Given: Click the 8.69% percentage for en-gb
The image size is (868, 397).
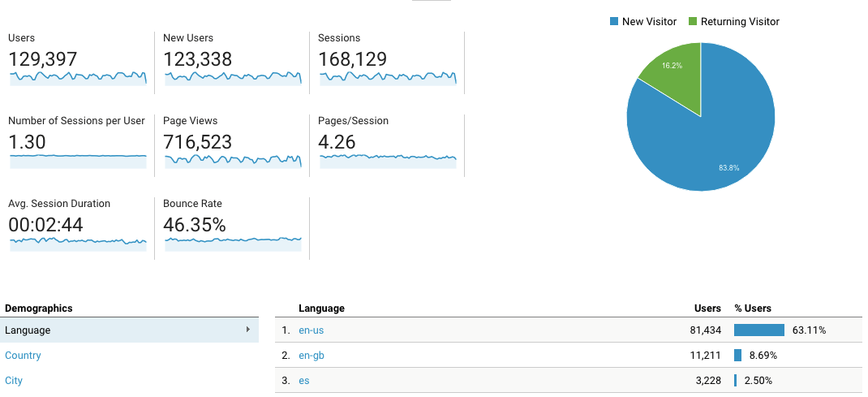Looking at the screenshot, I should 763,356.
